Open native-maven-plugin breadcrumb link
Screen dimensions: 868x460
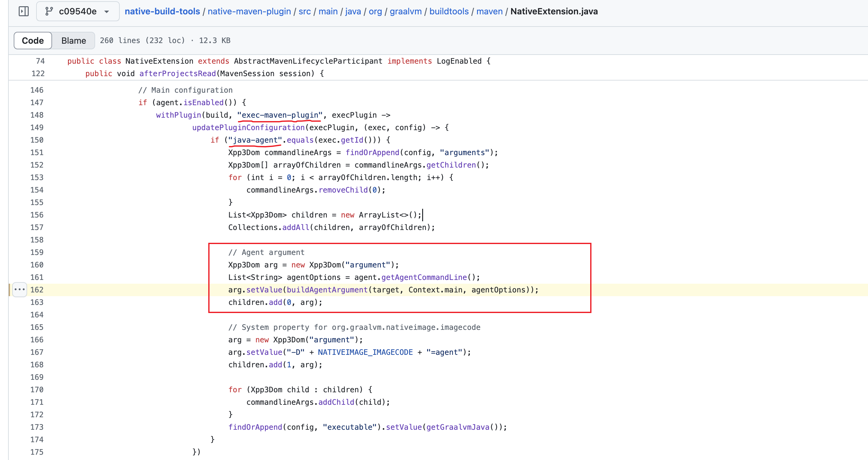tap(249, 11)
